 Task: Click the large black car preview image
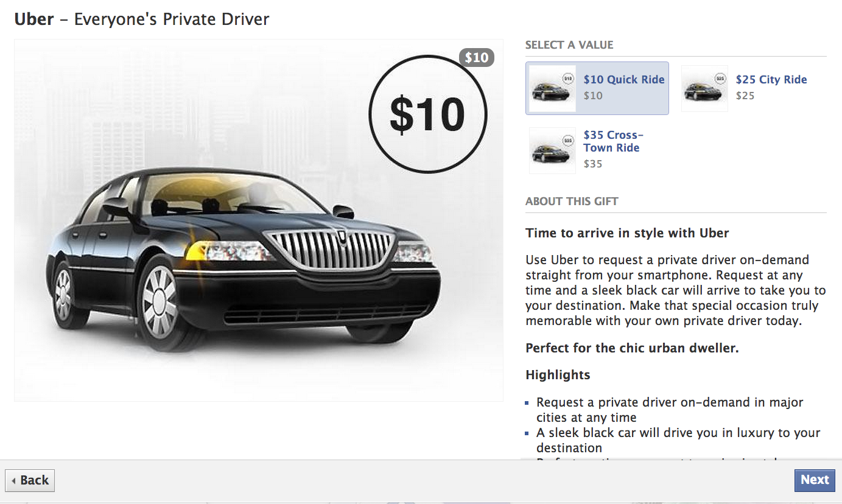pyautogui.click(x=259, y=220)
